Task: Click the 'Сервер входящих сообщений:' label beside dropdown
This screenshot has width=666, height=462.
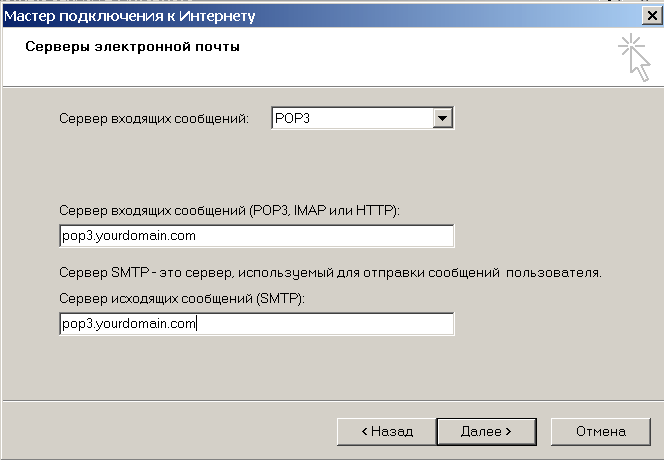Action: click(154, 120)
